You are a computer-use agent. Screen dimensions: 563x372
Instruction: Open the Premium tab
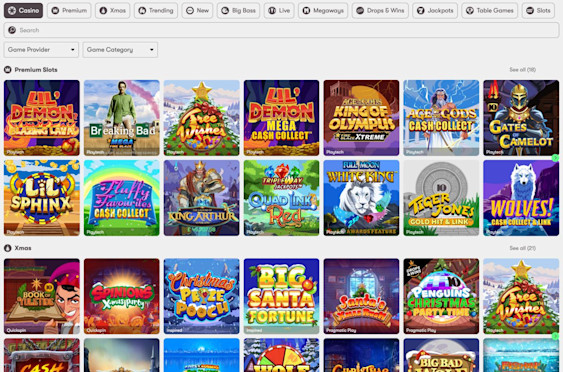tap(69, 10)
